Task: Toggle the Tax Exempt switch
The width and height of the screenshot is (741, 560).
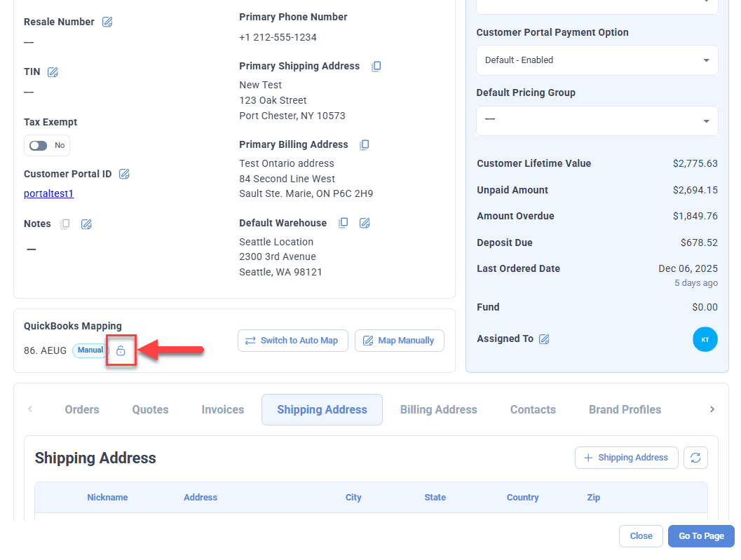Action: click(39, 146)
